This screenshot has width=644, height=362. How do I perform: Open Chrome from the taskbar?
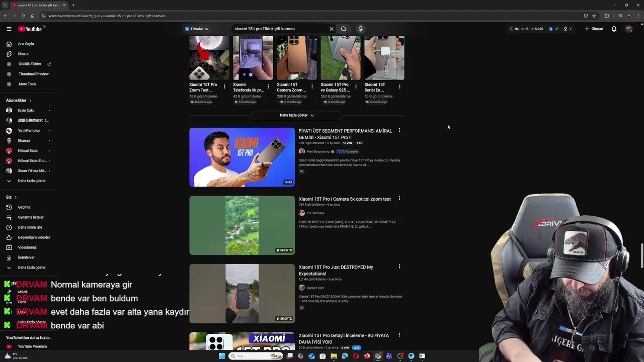point(378,356)
